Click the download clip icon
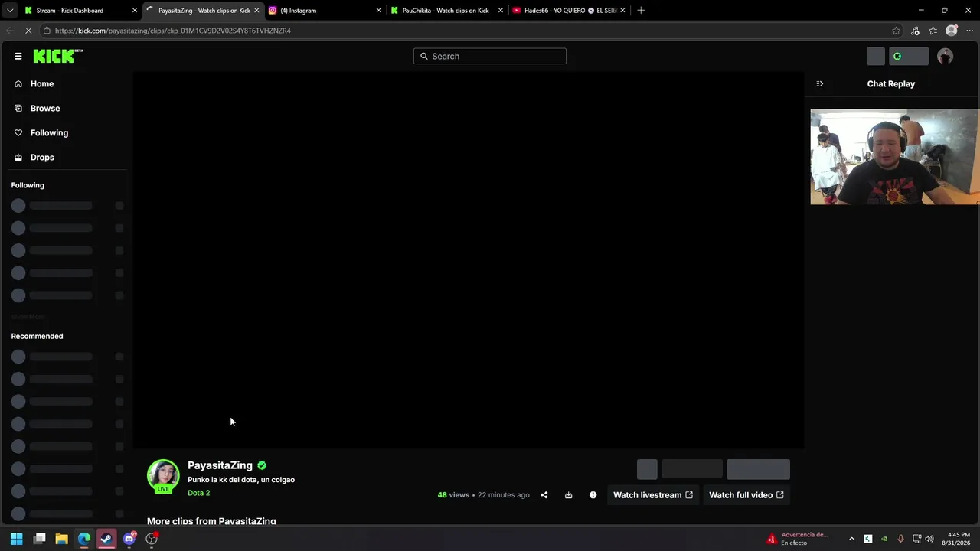This screenshot has height=551, width=980. click(568, 495)
